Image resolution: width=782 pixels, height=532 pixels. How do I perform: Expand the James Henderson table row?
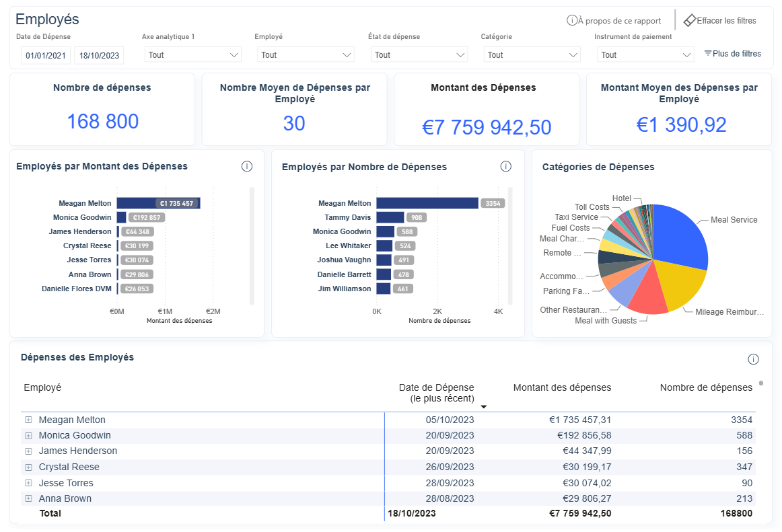pos(28,451)
